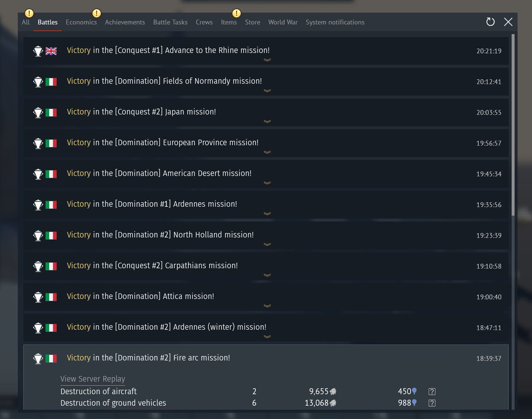
Task: Expand the American Desert entry
Action: (267, 183)
